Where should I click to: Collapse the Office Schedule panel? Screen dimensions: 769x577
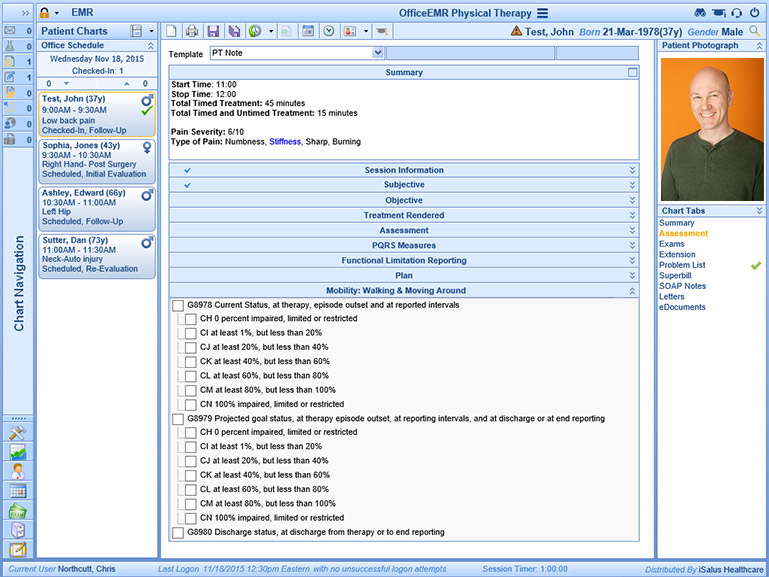tap(151, 46)
